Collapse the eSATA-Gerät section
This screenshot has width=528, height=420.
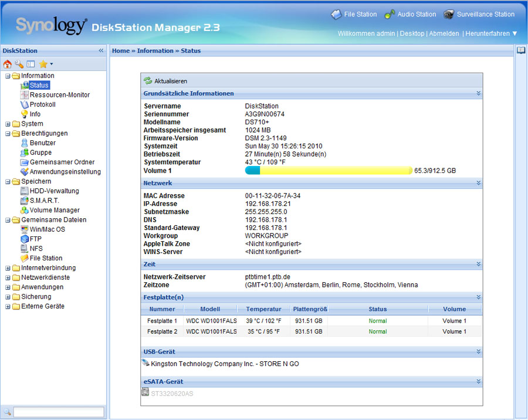pyautogui.click(x=479, y=382)
